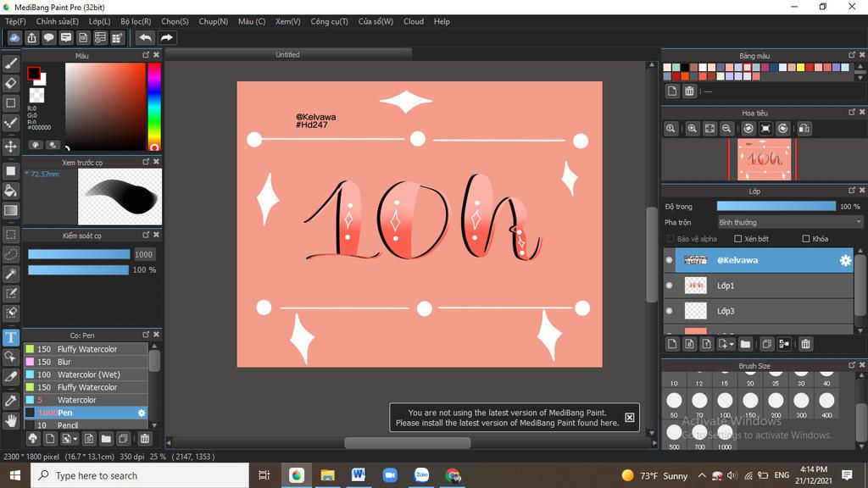Open the Công cụ(T) menu
Screen dimensions: 868x488
tap(330, 21)
